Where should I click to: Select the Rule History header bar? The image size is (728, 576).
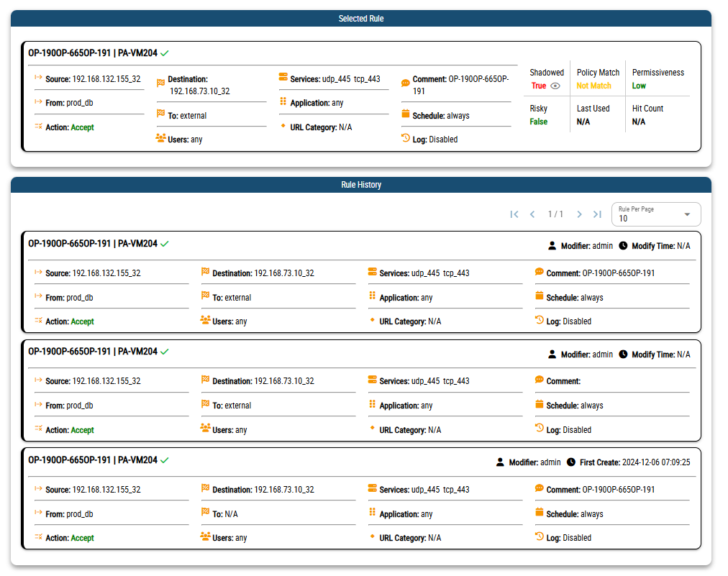361,185
